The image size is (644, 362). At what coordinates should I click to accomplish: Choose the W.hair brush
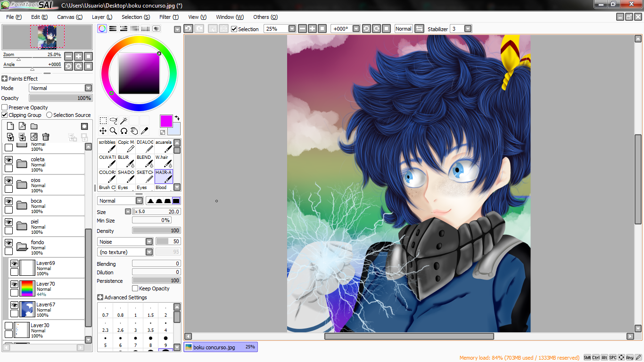(x=164, y=161)
